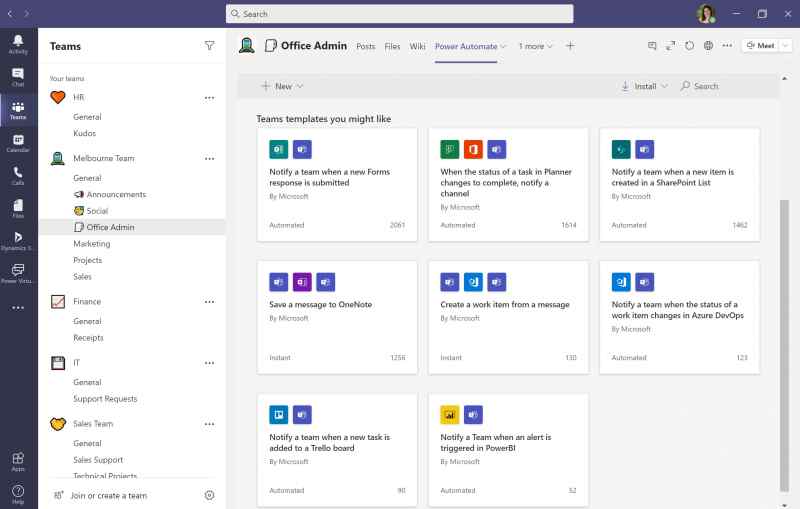Open Save a message to OneNote template

pos(337,317)
